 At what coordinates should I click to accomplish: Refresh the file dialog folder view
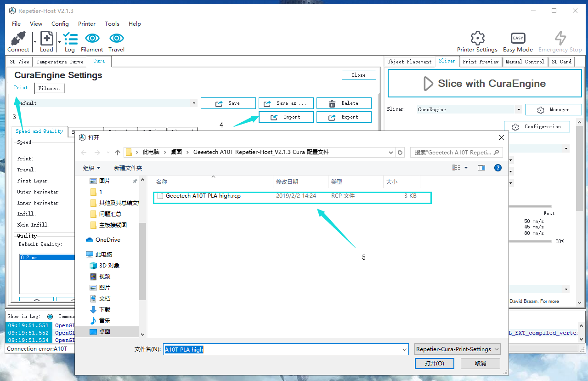point(401,153)
